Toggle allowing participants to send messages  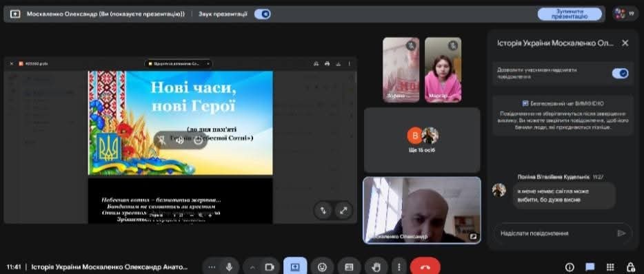(620, 73)
